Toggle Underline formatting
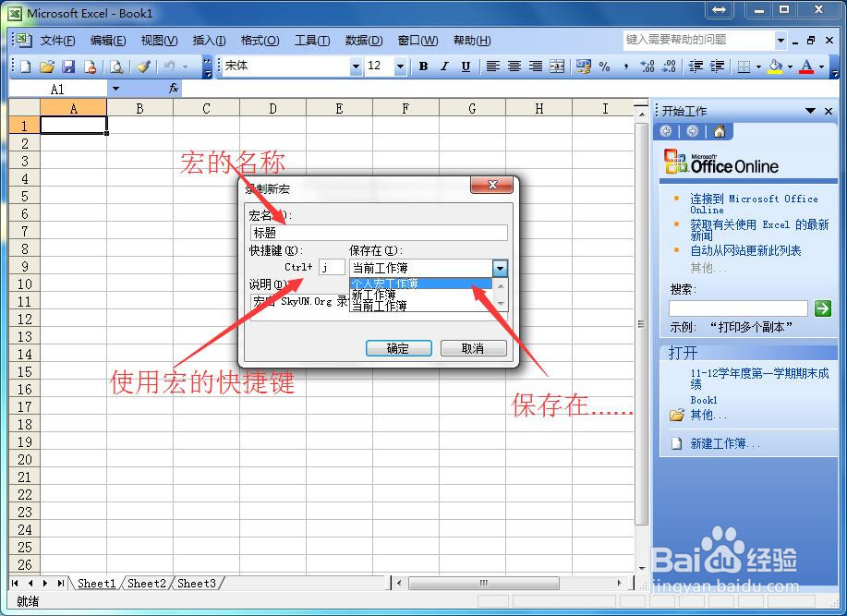847x616 pixels. (466, 66)
